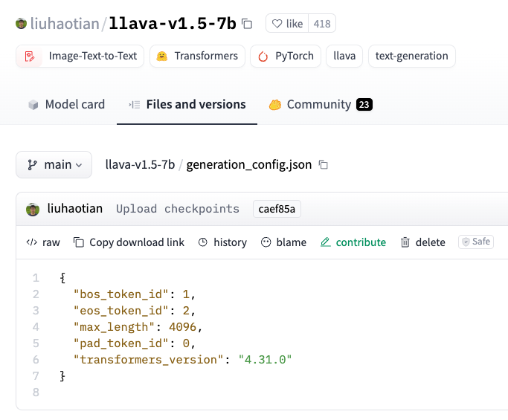Copy the file path icon

point(324,165)
